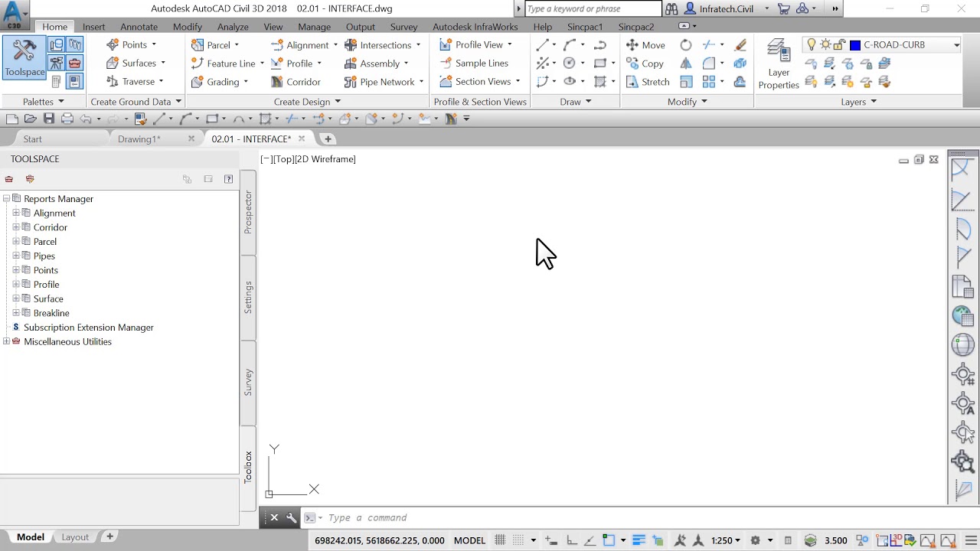The width and height of the screenshot is (980, 551).
Task: Click the command line customize wrench icon
Action: click(x=291, y=518)
